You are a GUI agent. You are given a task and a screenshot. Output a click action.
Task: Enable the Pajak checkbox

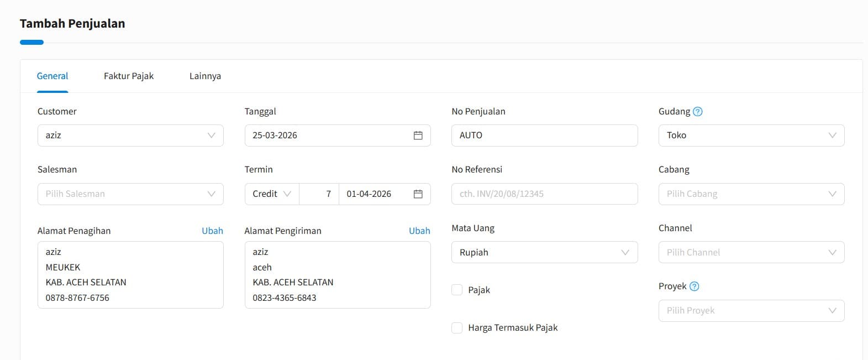[457, 290]
